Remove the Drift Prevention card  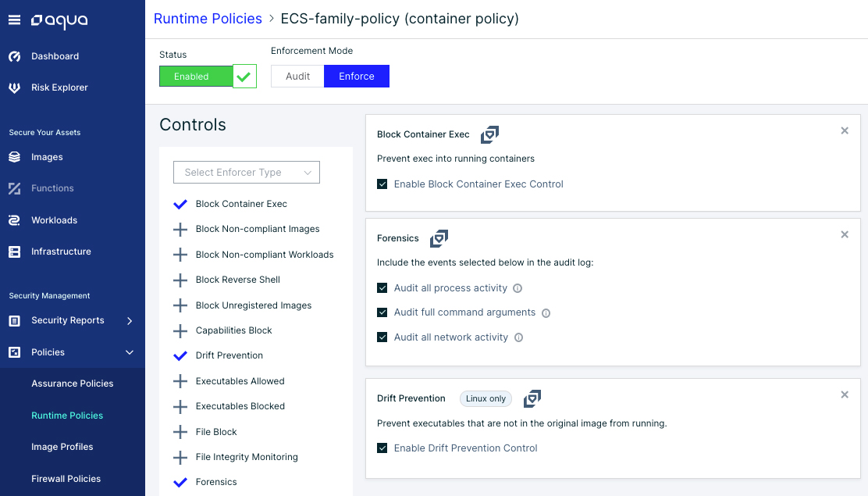click(x=845, y=394)
